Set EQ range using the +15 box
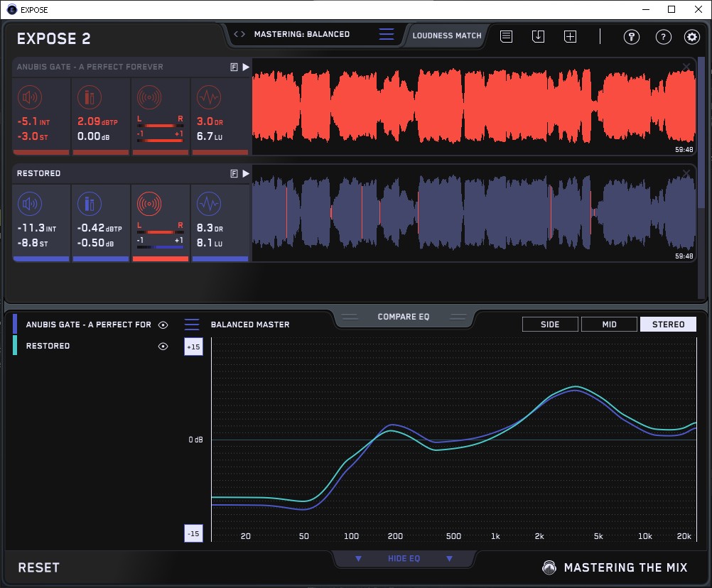 [193, 347]
